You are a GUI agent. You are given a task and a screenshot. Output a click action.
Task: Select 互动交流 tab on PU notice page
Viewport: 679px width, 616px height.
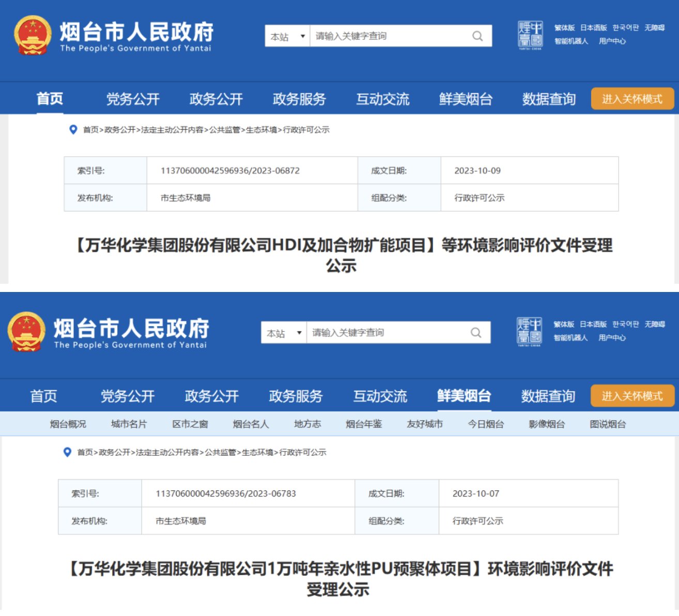[380, 396]
